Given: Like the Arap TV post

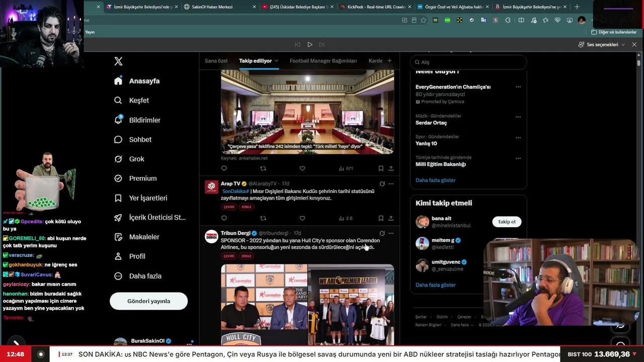Looking at the screenshot, I should click(302, 218).
